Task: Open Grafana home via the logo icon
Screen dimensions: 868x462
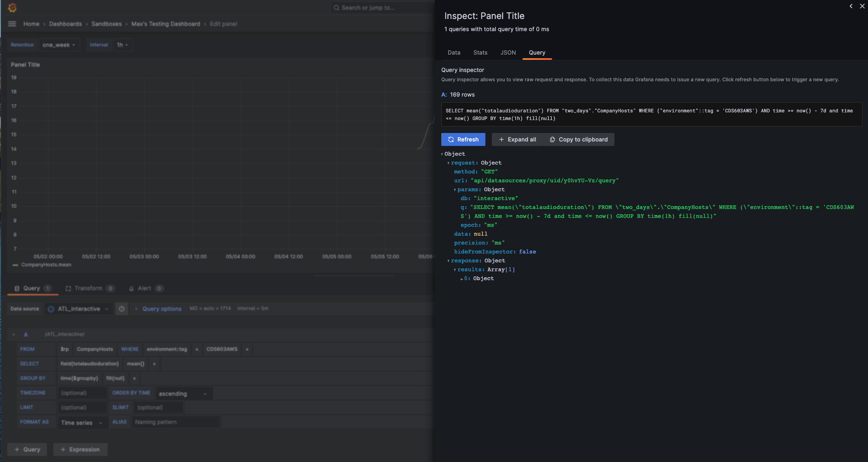Action: pyautogui.click(x=13, y=7)
